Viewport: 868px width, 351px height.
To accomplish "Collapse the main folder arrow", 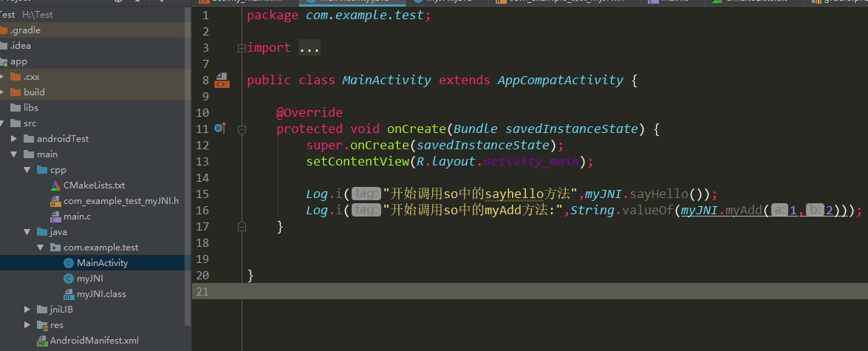I will 14,154.
